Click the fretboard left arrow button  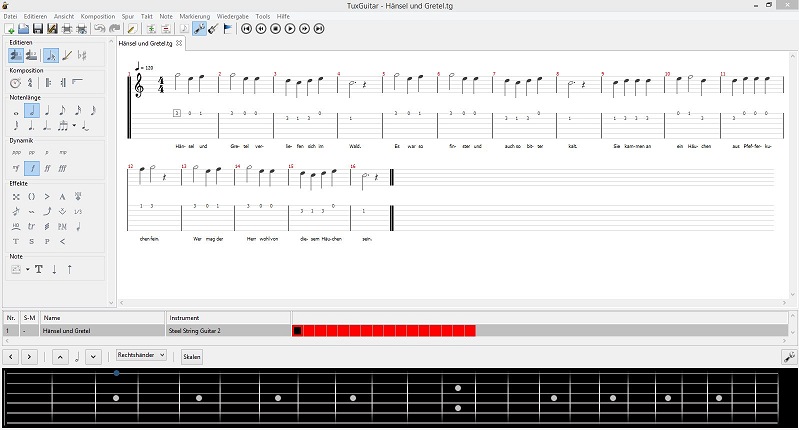click(11, 357)
